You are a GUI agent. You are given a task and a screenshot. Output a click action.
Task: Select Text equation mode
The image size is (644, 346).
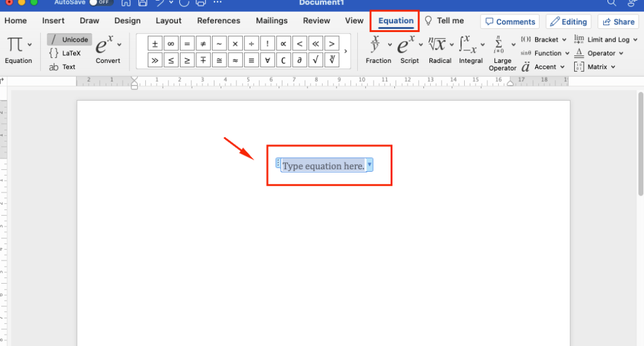(62, 67)
